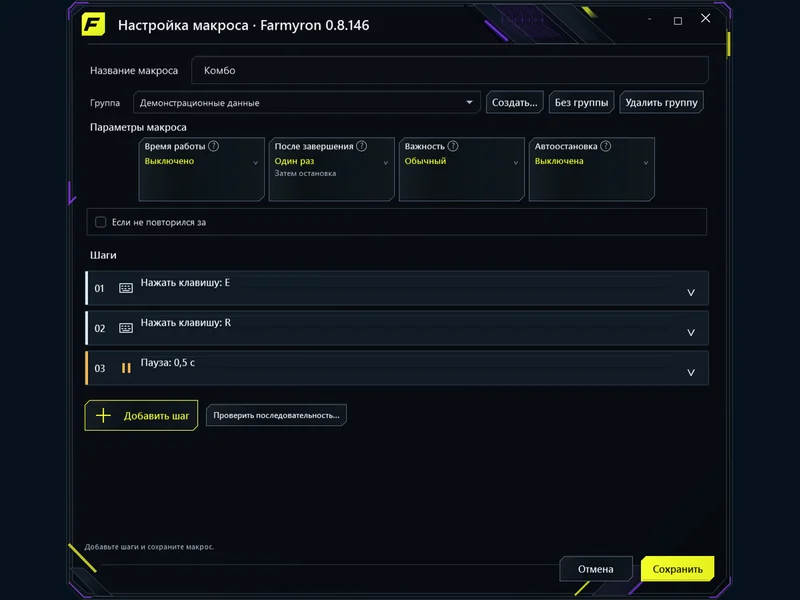Click the Создать... group button
Viewport: 800px width, 600px height.
(514, 103)
